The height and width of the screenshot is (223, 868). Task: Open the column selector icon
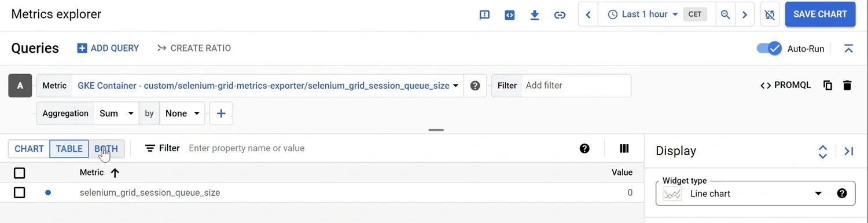[x=624, y=148]
